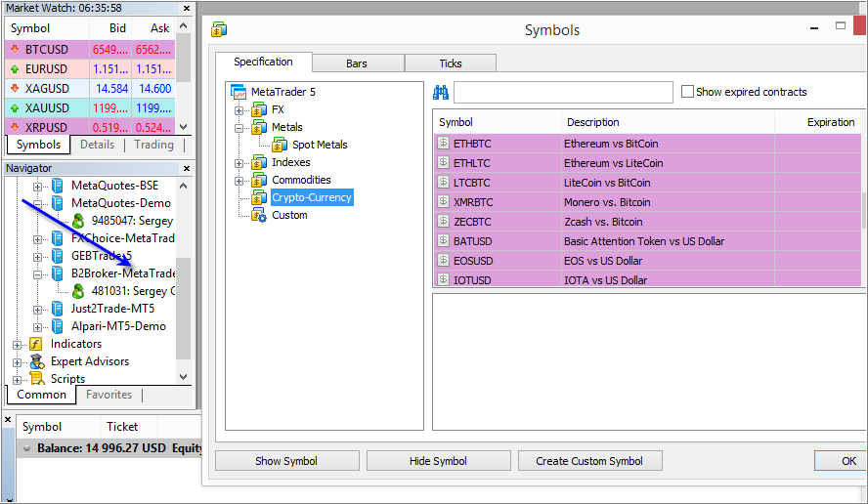Image resolution: width=868 pixels, height=504 pixels.
Task: Select the Common tab in Navigator
Action: pos(41,395)
